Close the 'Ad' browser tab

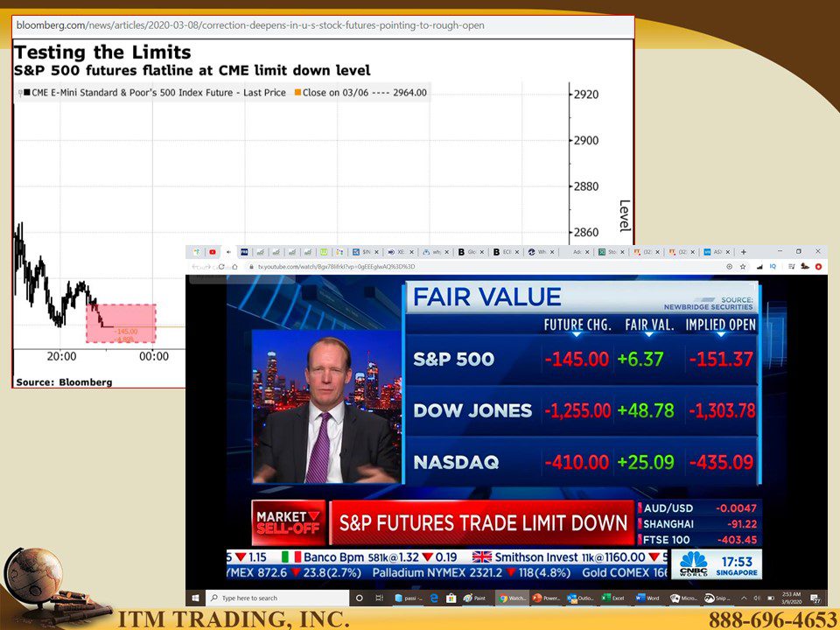587,252
